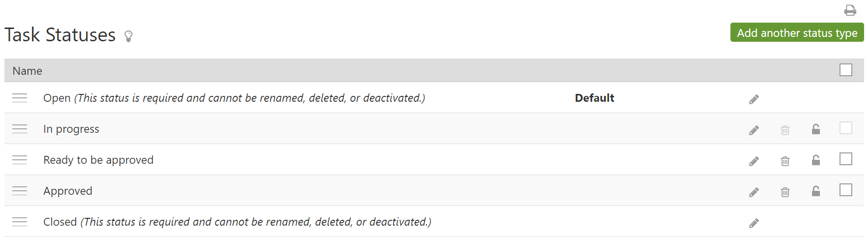Delete the Approved status via trash icon
The width and height of the screenshot is (868, 237).
click(785, 192)
